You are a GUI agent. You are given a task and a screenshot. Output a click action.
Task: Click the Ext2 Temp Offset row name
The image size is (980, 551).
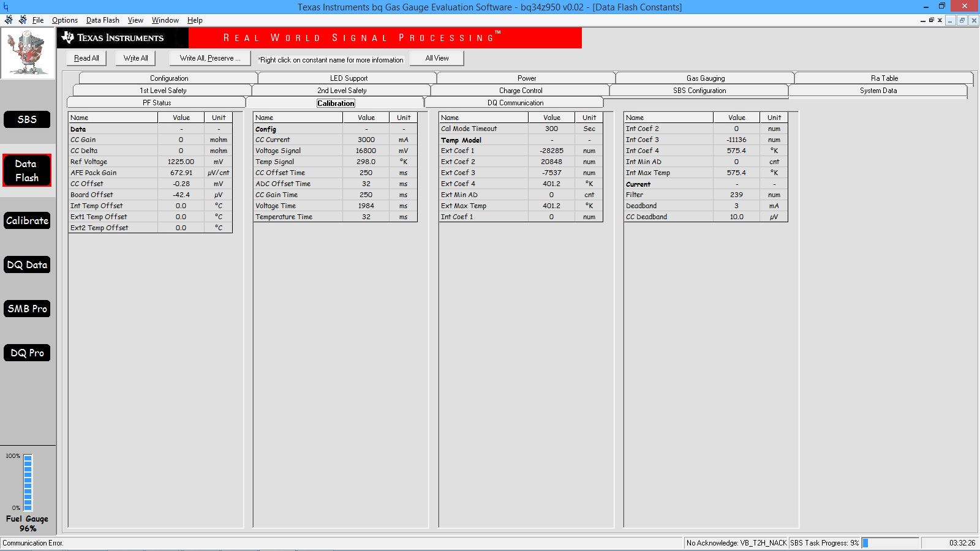tap(99, 228)
